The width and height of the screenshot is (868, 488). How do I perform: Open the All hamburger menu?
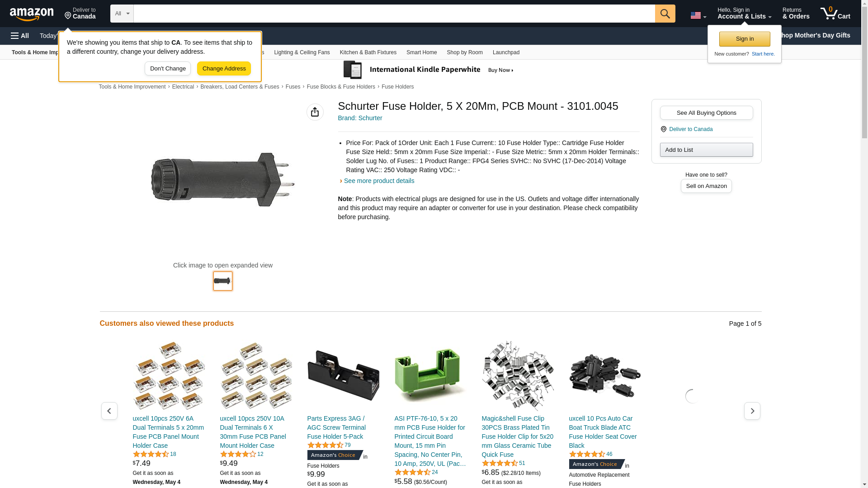pyautogui.click(x=20, y=36)
